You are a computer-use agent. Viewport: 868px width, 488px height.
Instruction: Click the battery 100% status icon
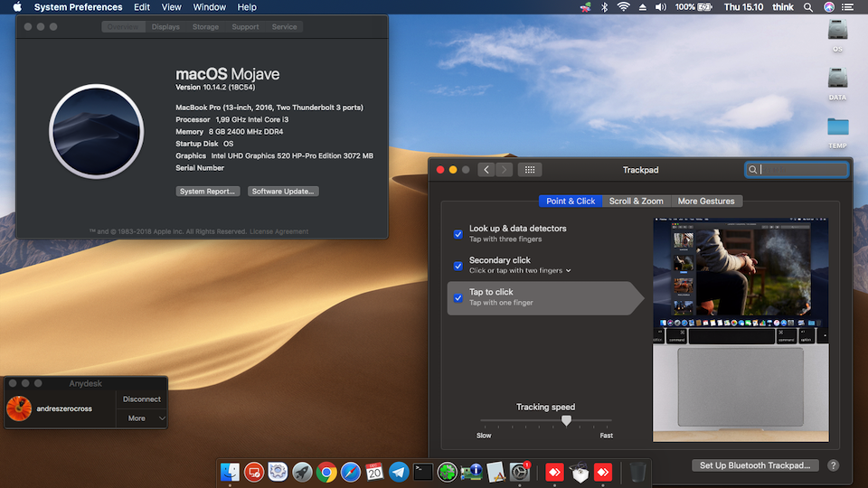pos(693,7)
